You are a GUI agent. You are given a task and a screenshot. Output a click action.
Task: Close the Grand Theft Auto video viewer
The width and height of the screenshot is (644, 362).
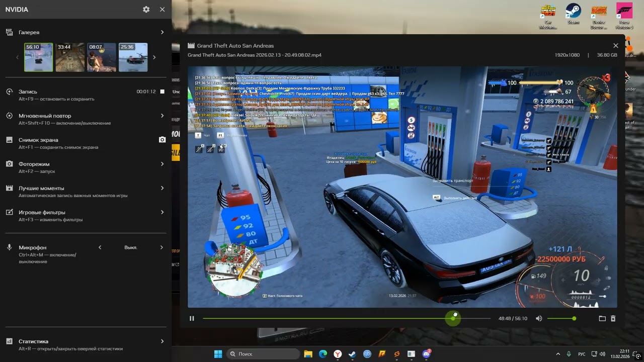coord(615,45)
